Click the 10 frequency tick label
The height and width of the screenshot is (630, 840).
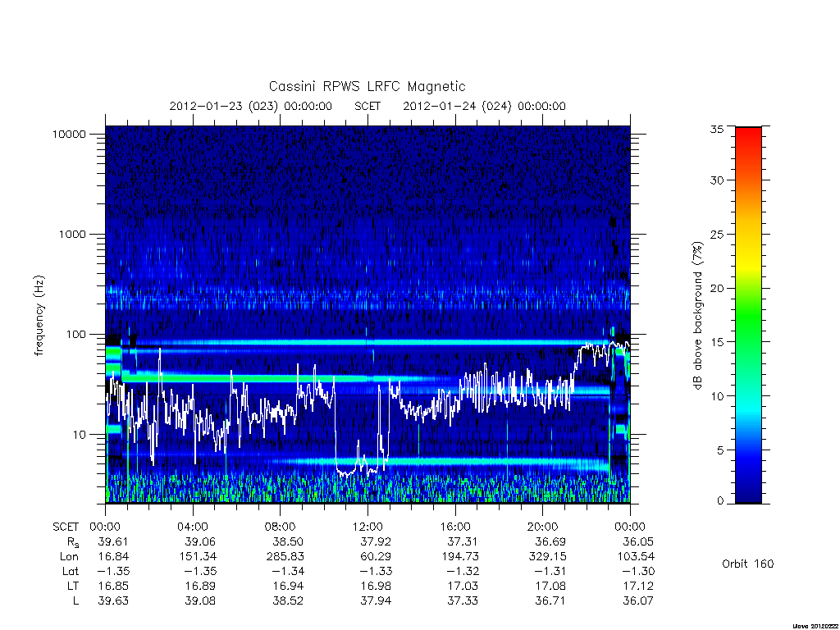(x=80, y=435)
